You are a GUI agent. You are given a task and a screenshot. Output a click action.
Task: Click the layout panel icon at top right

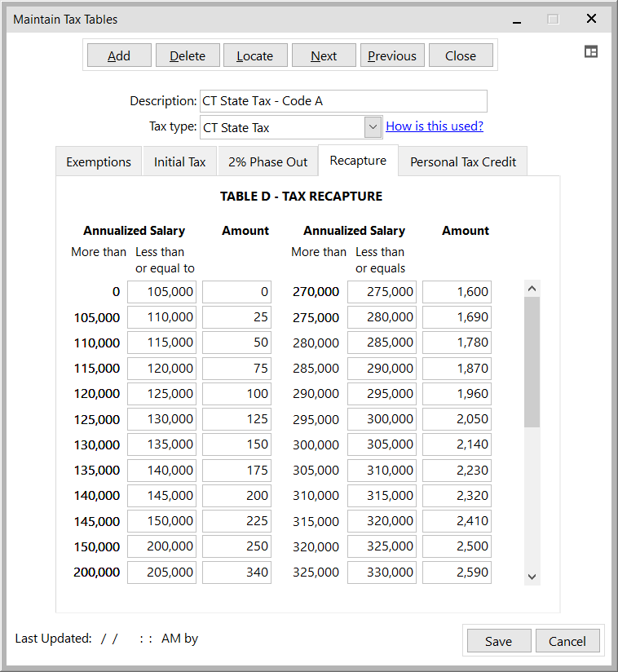pos(591,51)
